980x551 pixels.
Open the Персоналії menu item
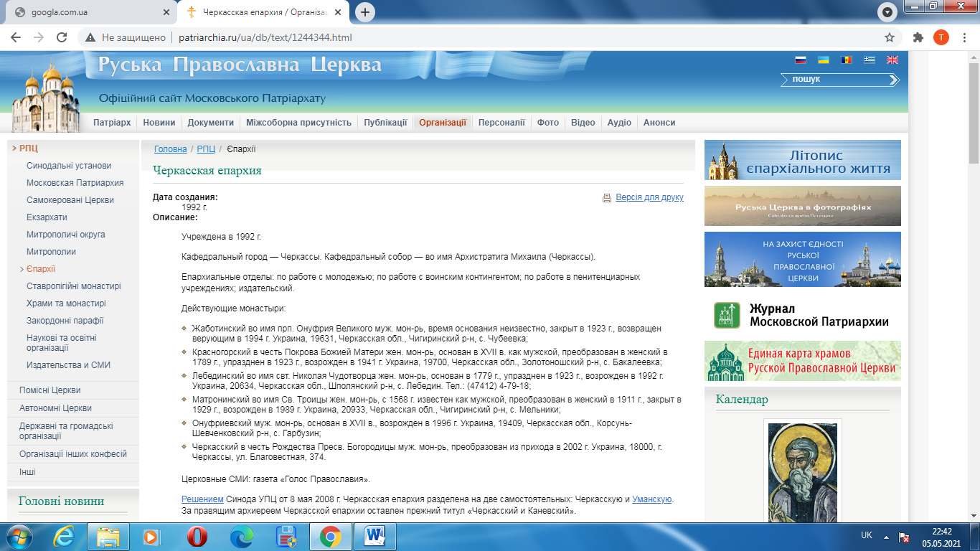[x=501, y=123]
